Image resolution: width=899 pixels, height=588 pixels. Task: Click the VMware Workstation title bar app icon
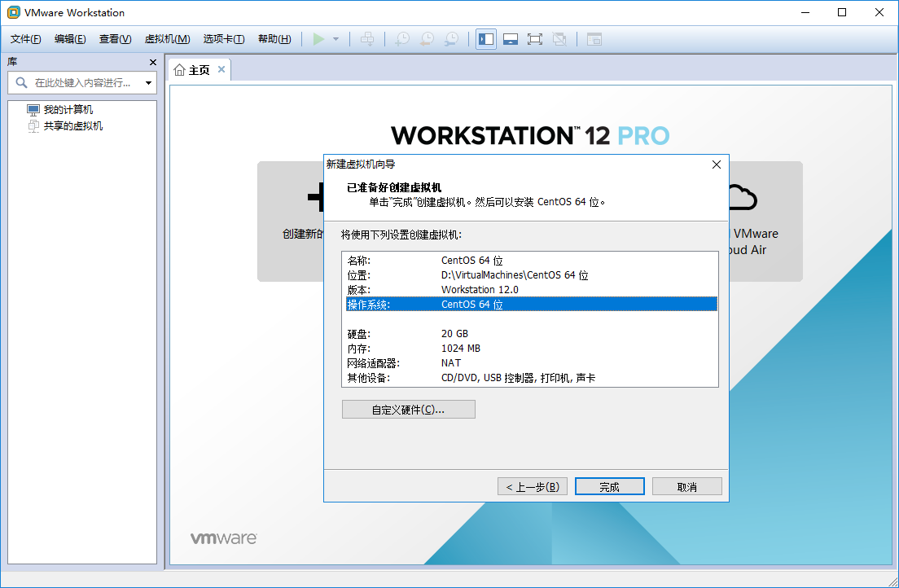pyautogui.click(x=13, y=12)
